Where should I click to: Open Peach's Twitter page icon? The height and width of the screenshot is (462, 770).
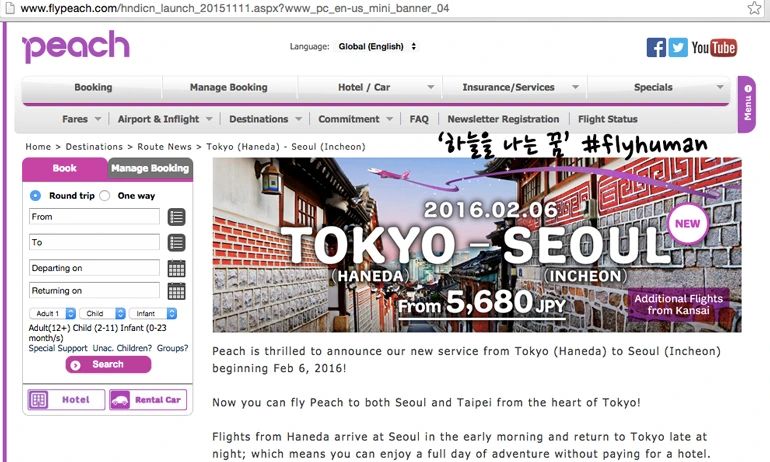point(678,48)
